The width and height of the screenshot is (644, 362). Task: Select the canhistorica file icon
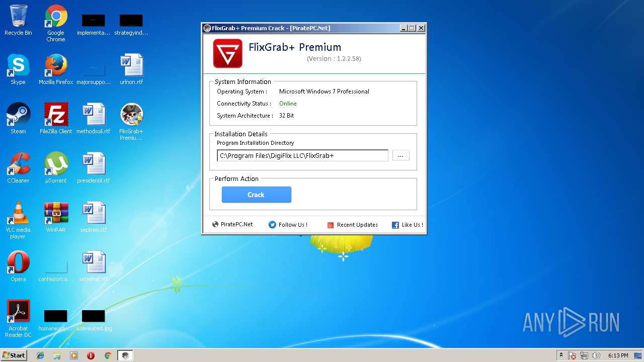coord(56,271)
